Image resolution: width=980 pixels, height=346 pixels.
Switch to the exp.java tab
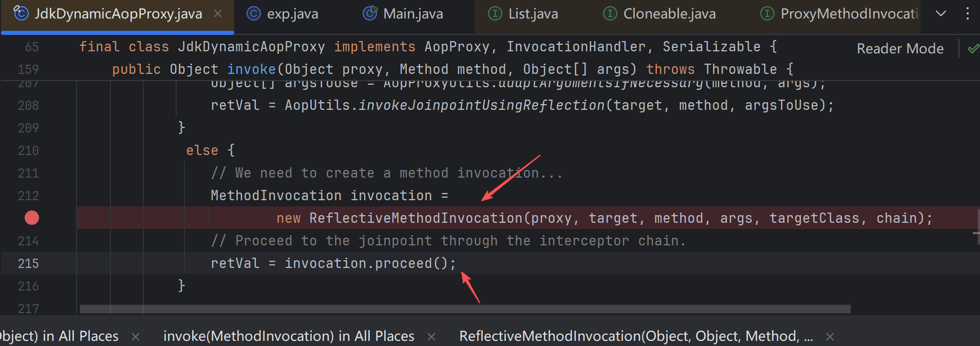coord(292,14)
